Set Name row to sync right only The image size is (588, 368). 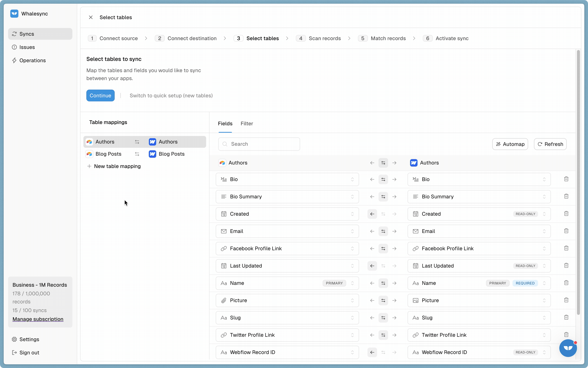[x=394, y=283]
